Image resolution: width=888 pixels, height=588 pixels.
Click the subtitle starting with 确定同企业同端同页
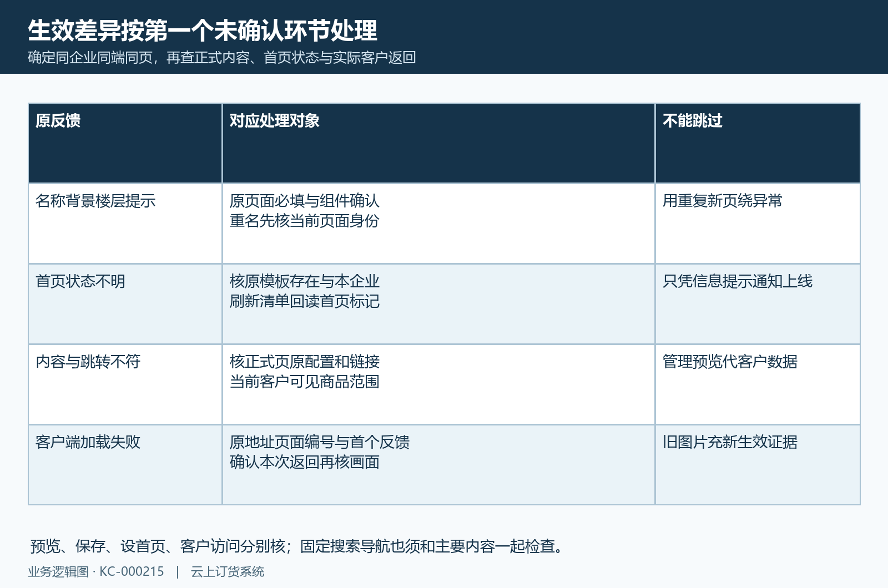click(222, 58)
